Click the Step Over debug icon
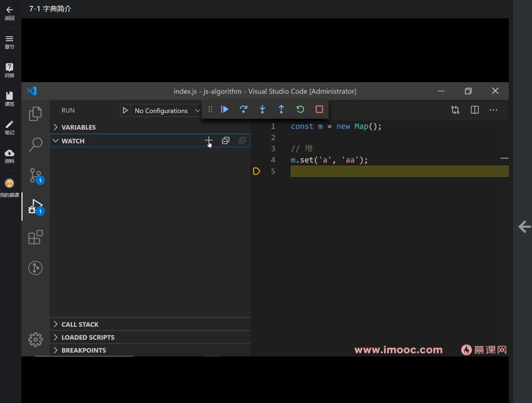The width and height of the screenshot is (532, 403). 243,109
